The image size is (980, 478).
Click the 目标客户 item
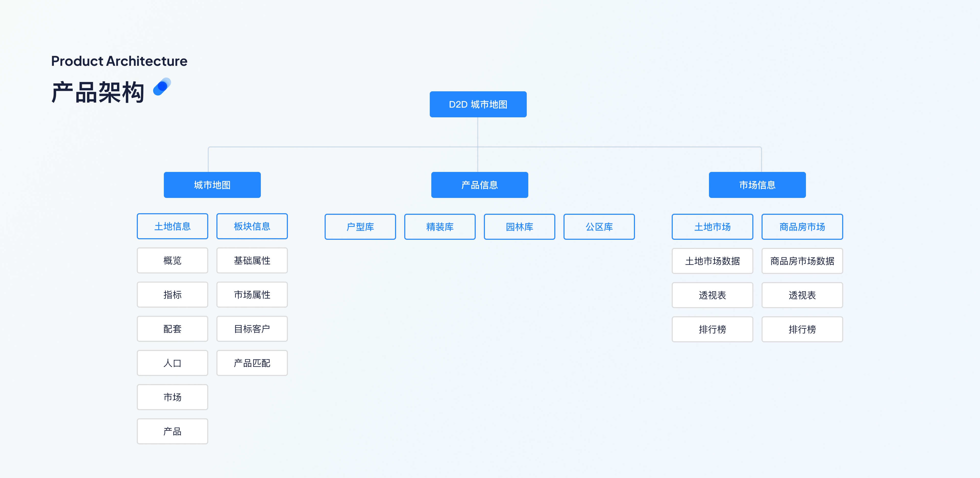coord(252,329)
